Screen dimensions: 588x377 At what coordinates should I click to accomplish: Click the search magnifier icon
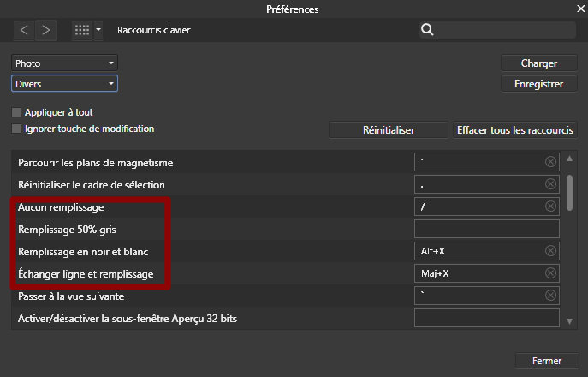click(427, 30)
